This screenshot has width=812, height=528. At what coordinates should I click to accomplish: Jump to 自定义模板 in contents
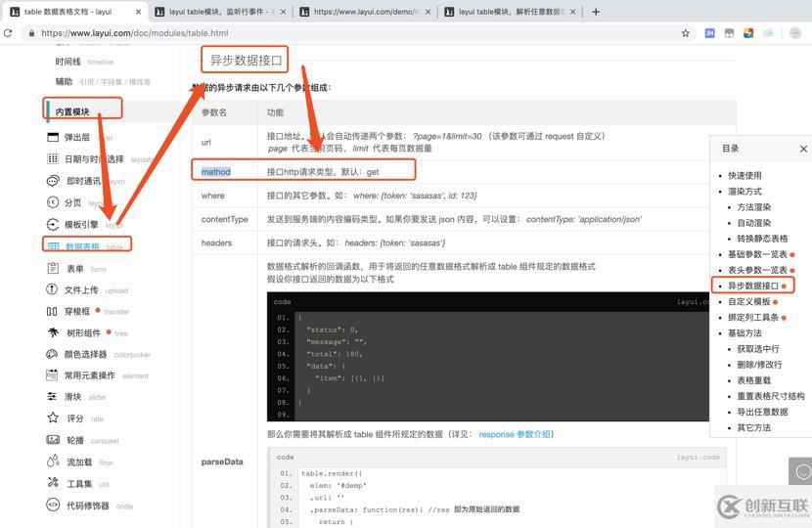pyautogui.click(x=749, y=301)
